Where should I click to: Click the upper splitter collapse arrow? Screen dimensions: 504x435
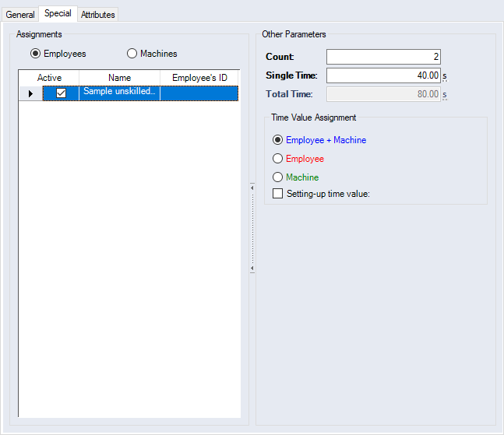coord(252,187)
